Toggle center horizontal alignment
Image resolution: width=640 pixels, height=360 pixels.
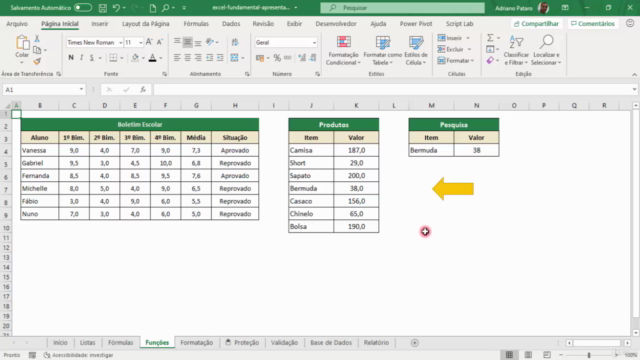click(187, 58)
